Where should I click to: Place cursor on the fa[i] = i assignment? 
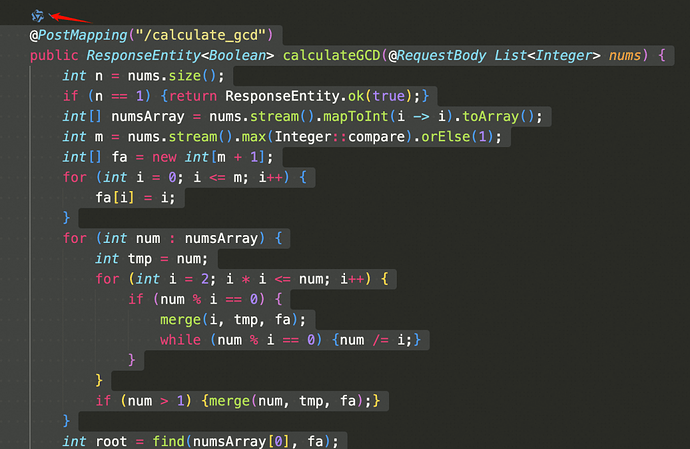pos(130,197)
